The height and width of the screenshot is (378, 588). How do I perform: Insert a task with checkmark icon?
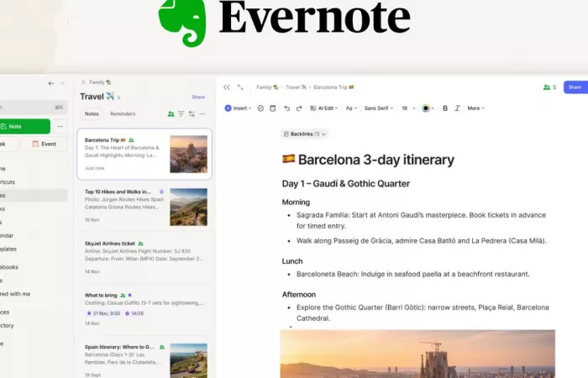(260, 108)
